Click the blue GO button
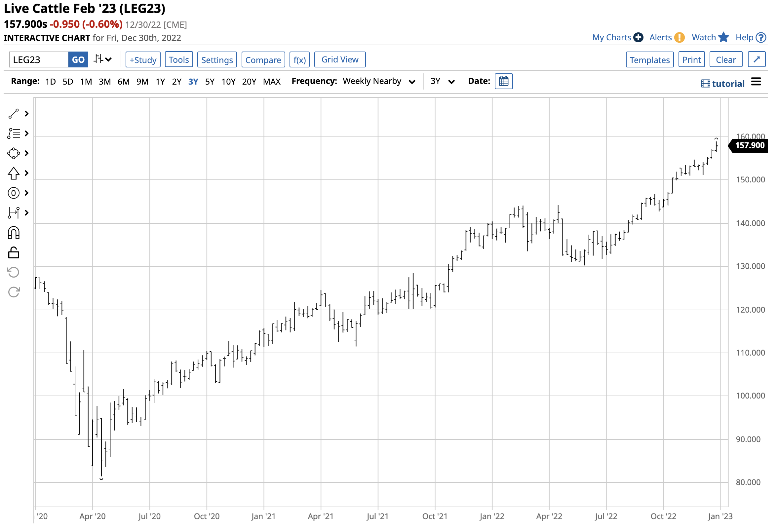The height and width of the screenshot is (532, 778). 78,60
